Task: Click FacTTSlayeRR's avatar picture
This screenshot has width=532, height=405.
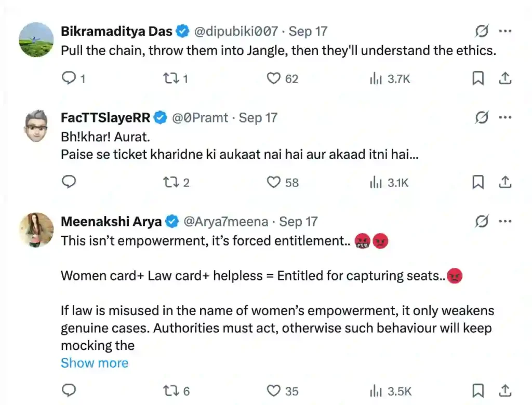Action: pos(36,125)
